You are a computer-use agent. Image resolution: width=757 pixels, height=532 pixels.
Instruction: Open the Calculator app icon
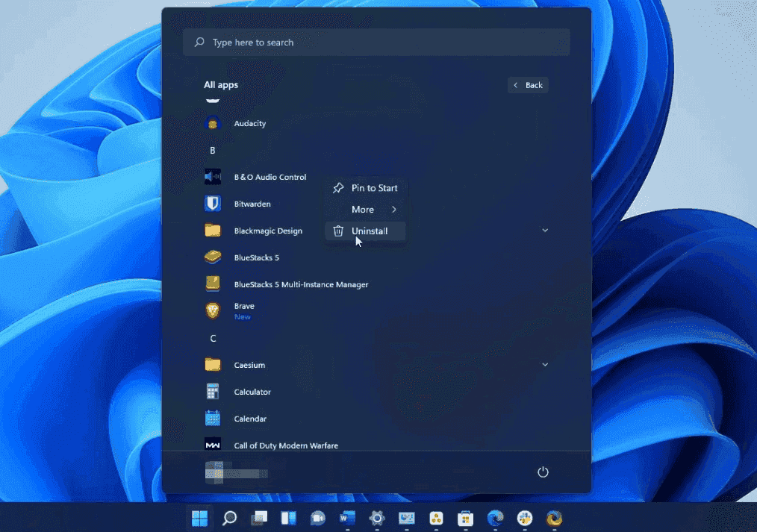pyautogui.click(x=213, y=392)
